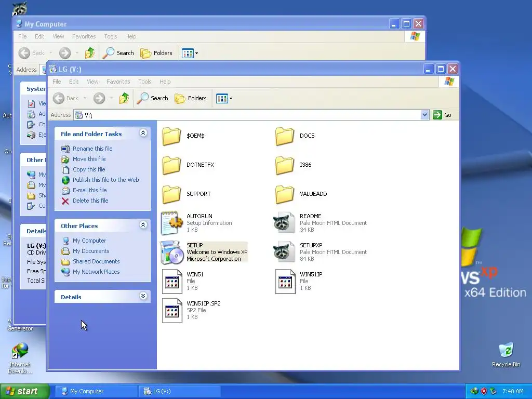The height and width of the screenshot is (399, 532).
Task: Switch to LG (V:) taskbar button
Action: pyautogui.click(x=179, y=392)
